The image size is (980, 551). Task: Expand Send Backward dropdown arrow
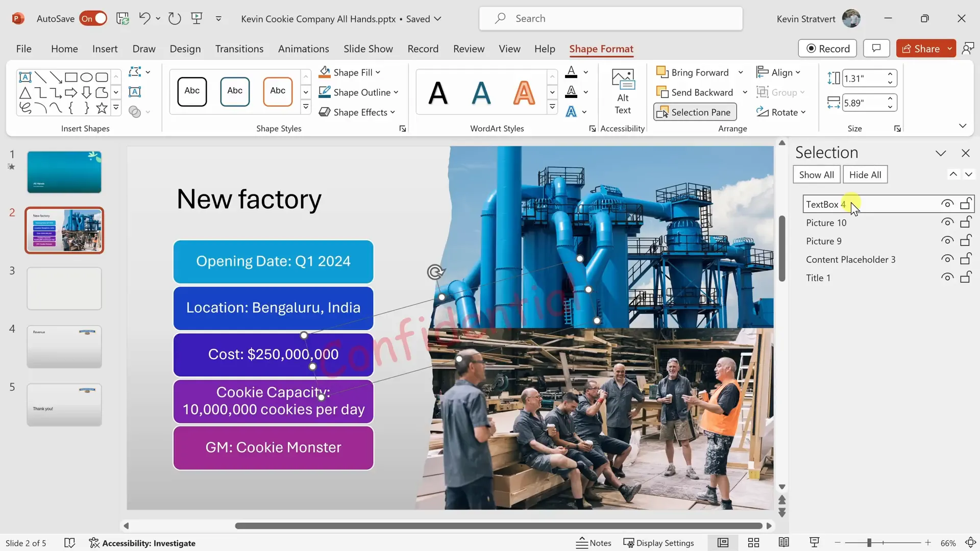pos(745,92)
